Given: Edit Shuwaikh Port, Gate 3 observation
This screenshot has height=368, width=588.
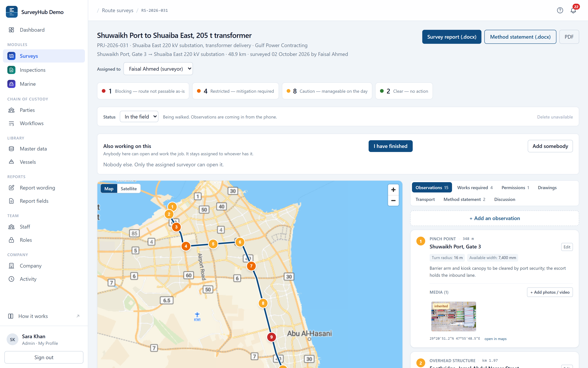Looking at the screenshot, I should coord(567,247).
